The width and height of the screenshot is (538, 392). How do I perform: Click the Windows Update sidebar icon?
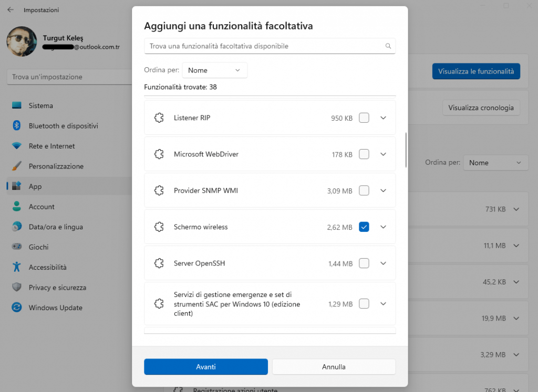[17, 308]
